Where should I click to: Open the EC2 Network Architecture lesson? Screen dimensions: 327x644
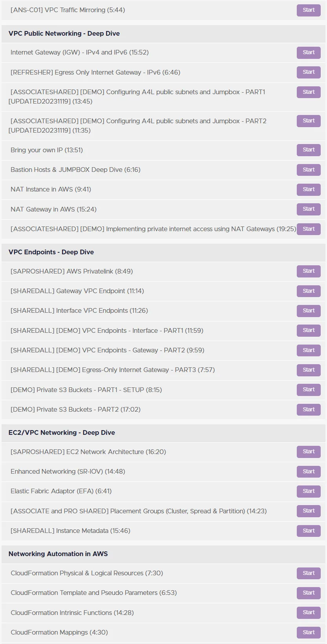tap(88, 452)
